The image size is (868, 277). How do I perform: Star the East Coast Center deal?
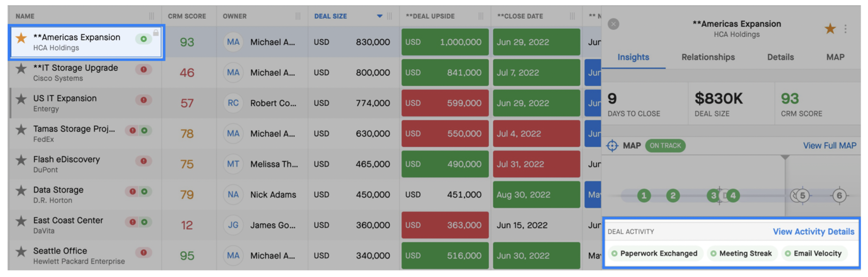click(21, 221)
